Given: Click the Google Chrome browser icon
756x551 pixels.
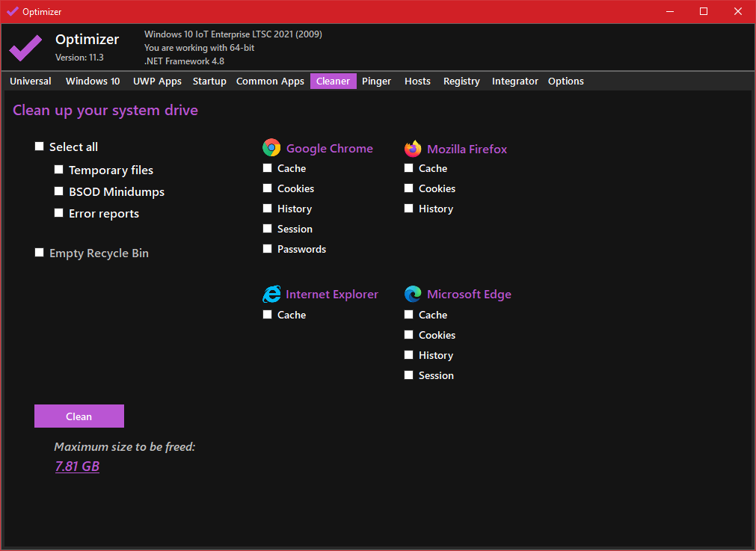Looking at the screenshot, I should (x=271, y=147).
